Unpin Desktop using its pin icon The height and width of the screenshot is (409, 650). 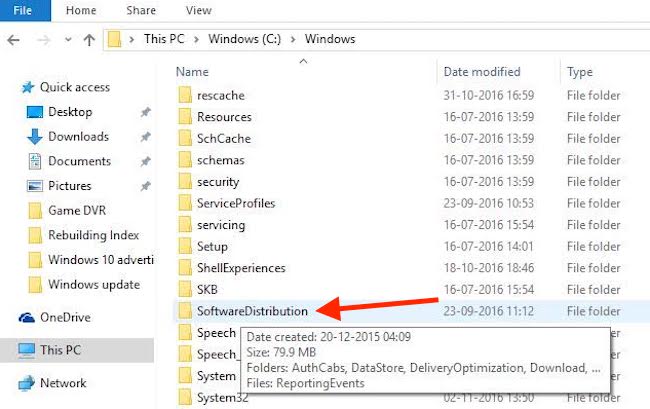[x=146, y=112]
